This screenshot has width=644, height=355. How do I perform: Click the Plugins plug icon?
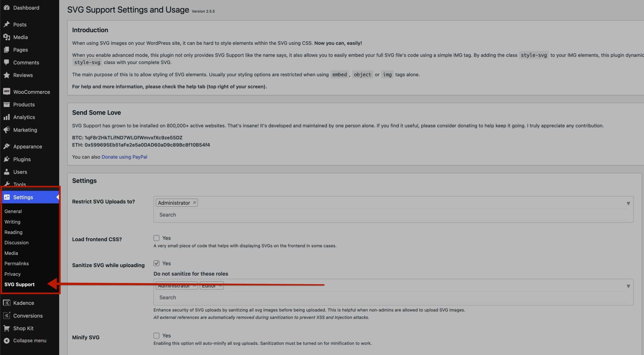click(7, 159)
